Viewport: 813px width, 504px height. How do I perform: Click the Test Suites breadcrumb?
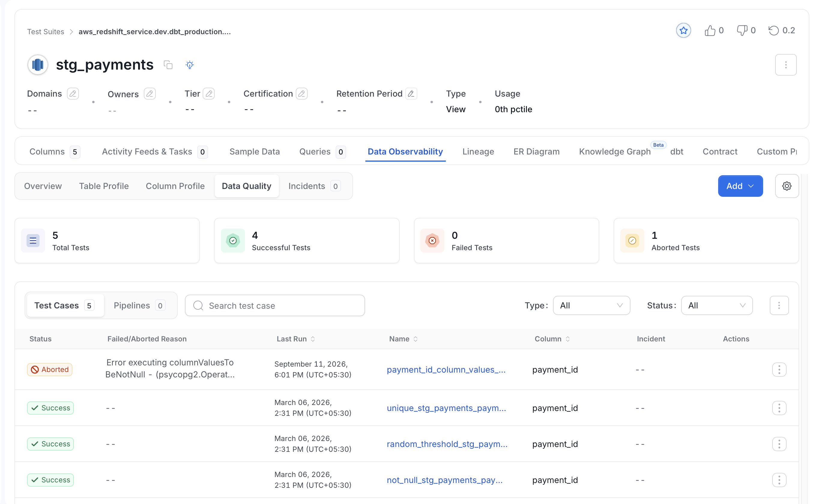[45, 32]
